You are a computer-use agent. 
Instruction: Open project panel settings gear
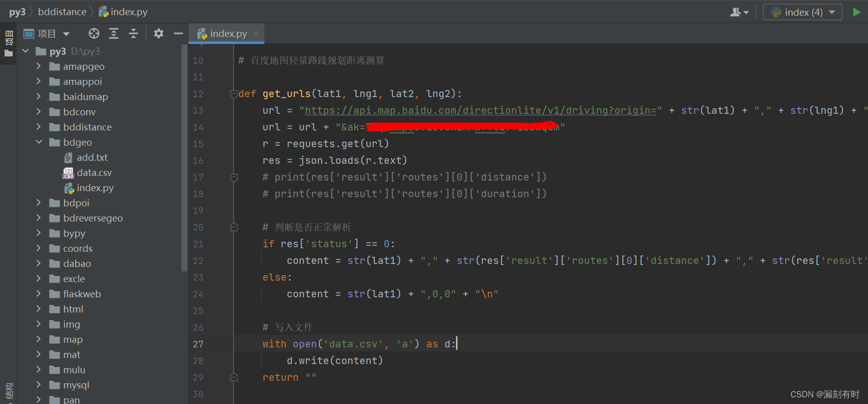(x=159, y=33)
